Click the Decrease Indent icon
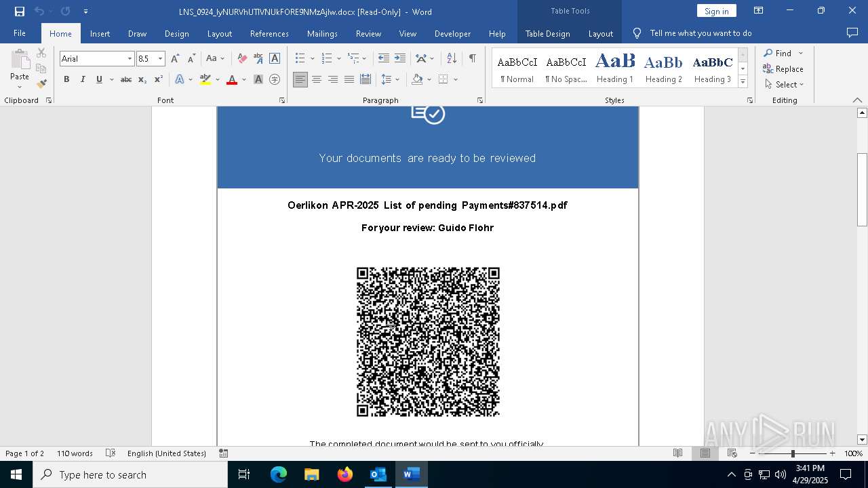Viewport: 868px width, 488px height. click(384, 59)
